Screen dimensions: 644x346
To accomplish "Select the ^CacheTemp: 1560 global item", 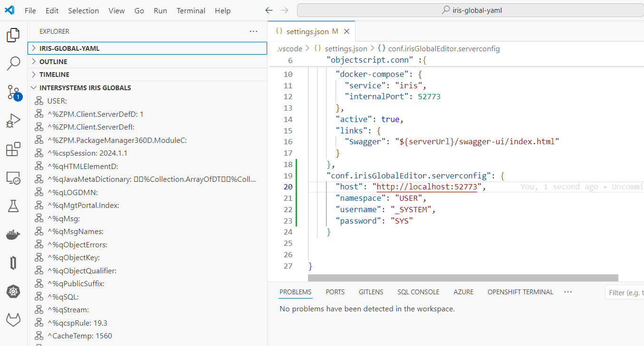I will pos(79,336).
